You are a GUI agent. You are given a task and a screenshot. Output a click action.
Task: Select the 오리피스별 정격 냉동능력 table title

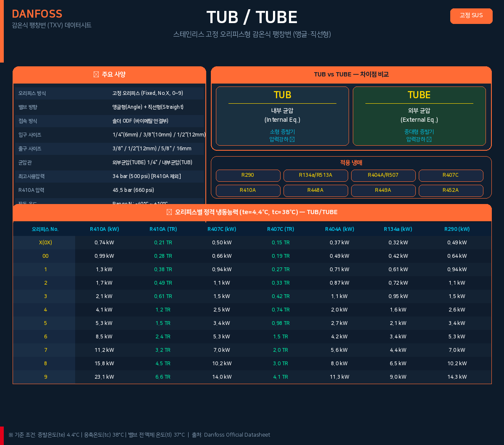pyautogui.click(x=252, y=212)
